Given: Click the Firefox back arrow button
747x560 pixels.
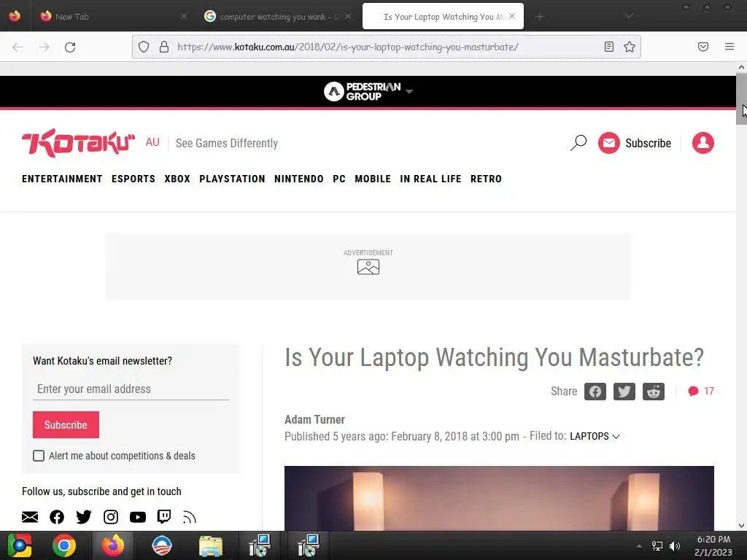Looking at the screenshot, I should 18,47.
